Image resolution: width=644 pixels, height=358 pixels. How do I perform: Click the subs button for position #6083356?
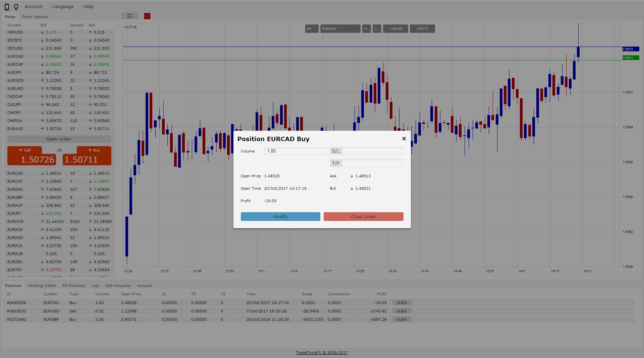click(401, 302)
